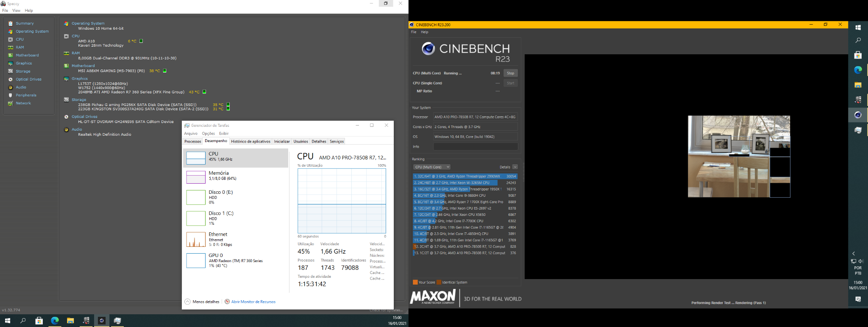This screenshot has height=327, width=868.
Task: Show hidden tray icons on the vertical taskbar
Action: 854,254
